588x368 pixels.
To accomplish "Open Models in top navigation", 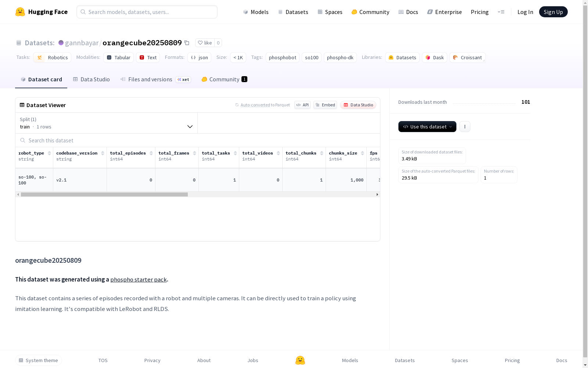I will (256, 12).
